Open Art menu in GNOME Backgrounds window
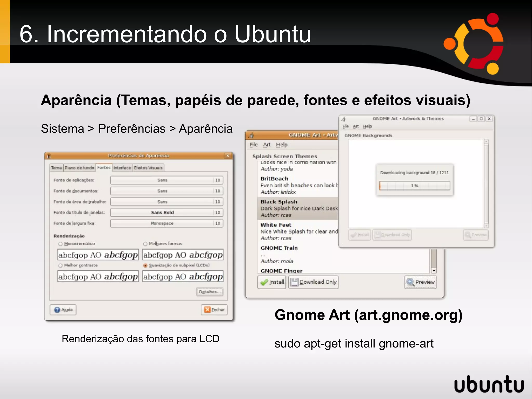 [356, 126]
